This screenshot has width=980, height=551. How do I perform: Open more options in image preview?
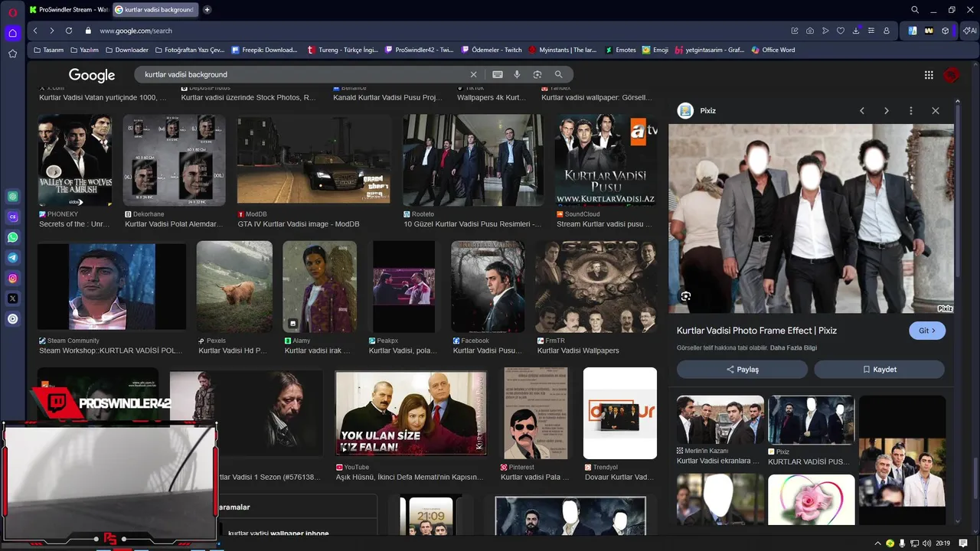coord(911,111)
